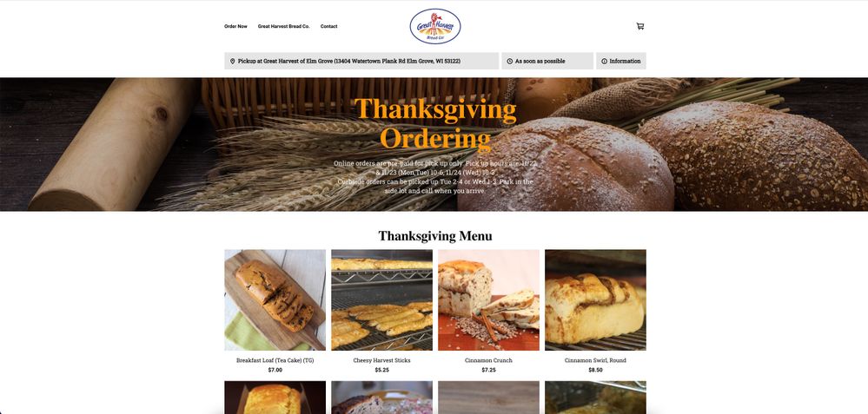Click the Thanksgiving Ordering banner heading
Screen dimensions: 868x414
(435, 124)
